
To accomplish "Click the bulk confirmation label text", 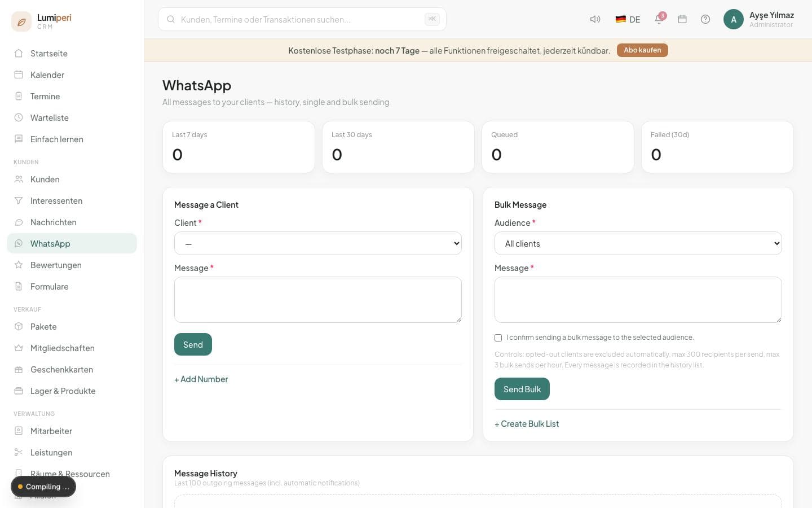I will [x=600, y=338].
